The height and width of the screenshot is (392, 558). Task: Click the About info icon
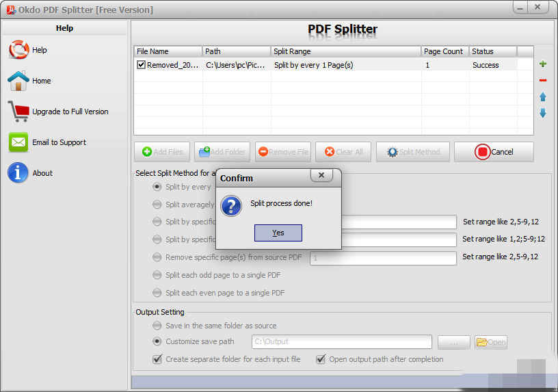18,172
